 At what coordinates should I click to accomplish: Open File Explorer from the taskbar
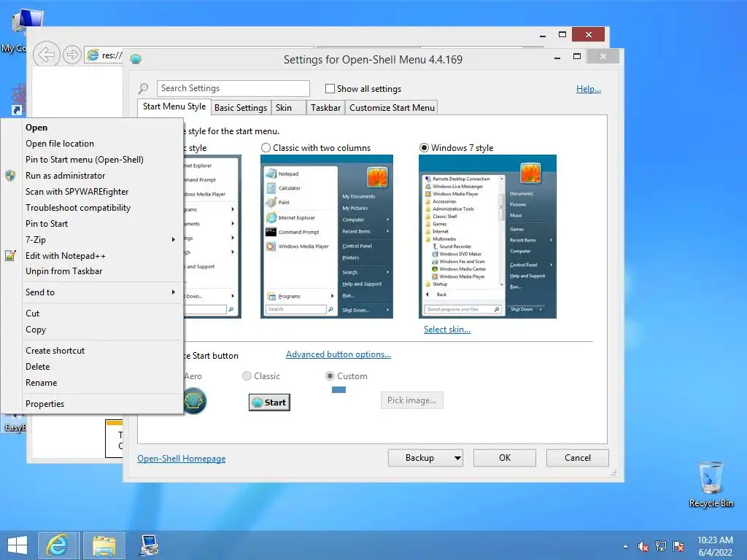104,545
